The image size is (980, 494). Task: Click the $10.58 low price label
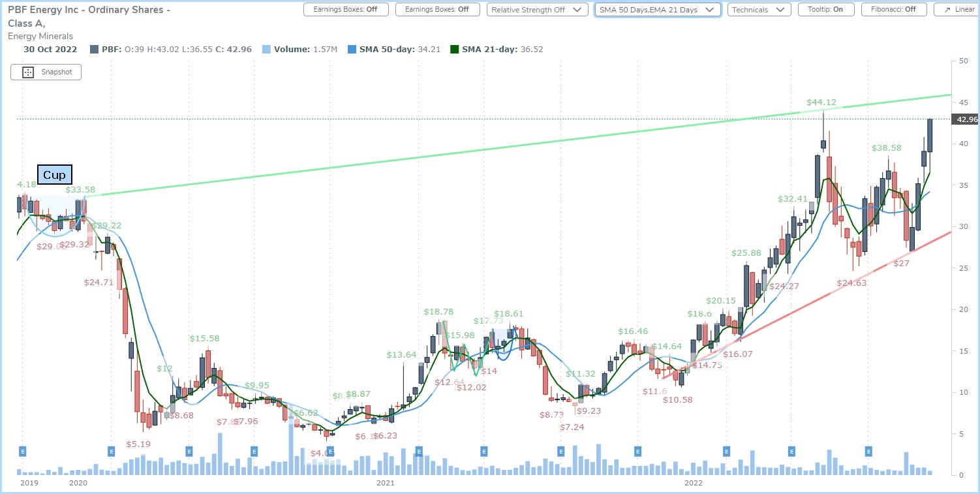click(x=677, y=399)
